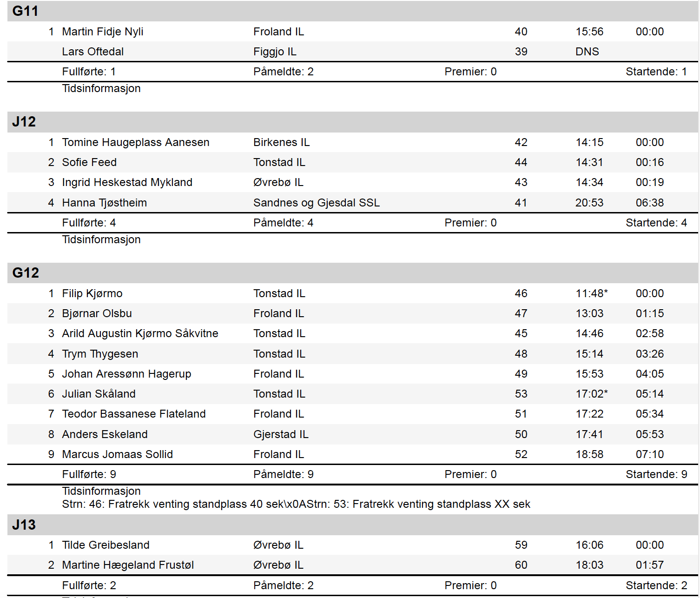The image size is (700, 598).
Task: Click Marcus Jomaas Sollid
Action: (x=118, y=454)
